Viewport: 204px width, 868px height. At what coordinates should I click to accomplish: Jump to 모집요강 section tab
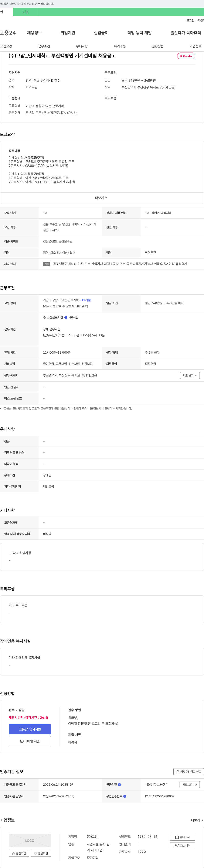(x=6, y=46)
